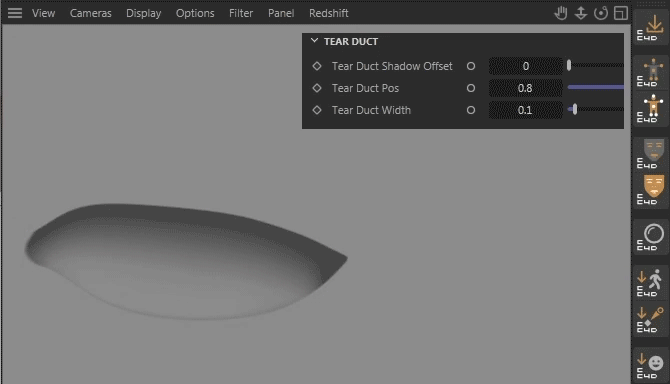Image resolution: width=670 pixels, height=384 pixels.
Task: Click the E4D smiley face import icon
Action: 650,366
